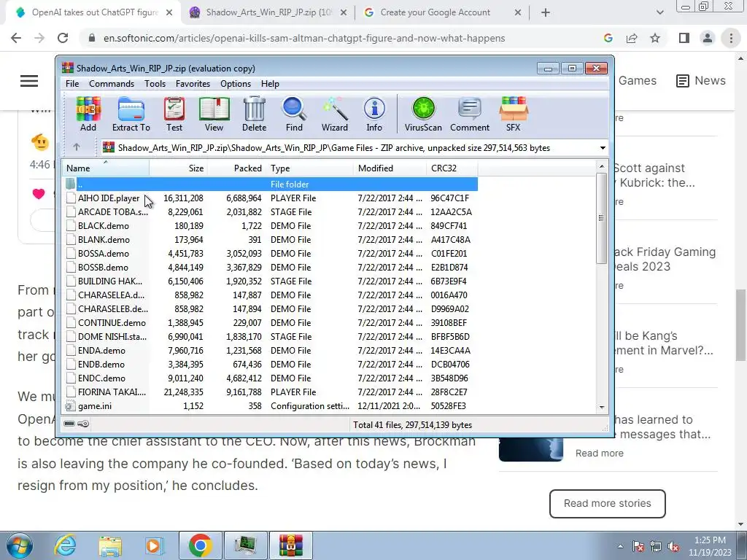Open Windows Media Player taskbar icon
Viewport: 747px width, 560px height.
[x=154, y=545]
